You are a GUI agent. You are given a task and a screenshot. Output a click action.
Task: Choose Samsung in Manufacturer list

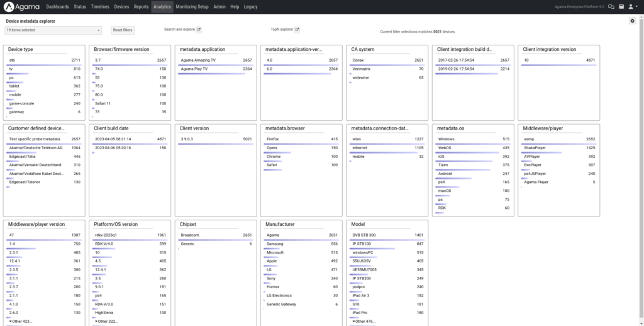301,244
